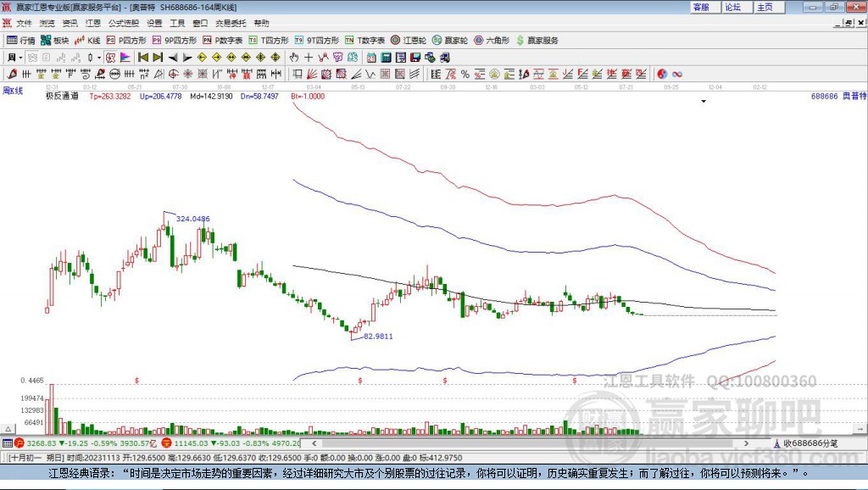Viewport: 868px width, 490px height.
Task: Expand the candlestick style dropdown arrow
Action: 99,58
